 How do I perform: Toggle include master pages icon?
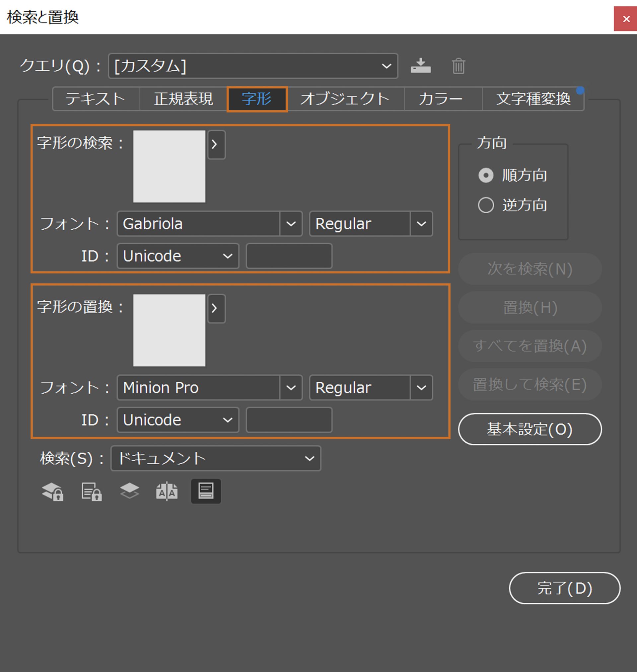click(x=167, y=491)
